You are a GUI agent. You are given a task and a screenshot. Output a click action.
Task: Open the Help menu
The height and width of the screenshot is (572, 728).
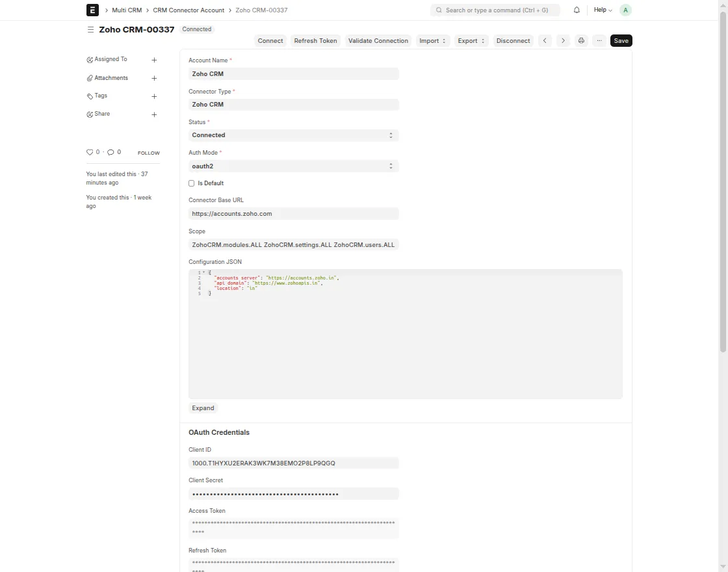click(x=601, y=10)
